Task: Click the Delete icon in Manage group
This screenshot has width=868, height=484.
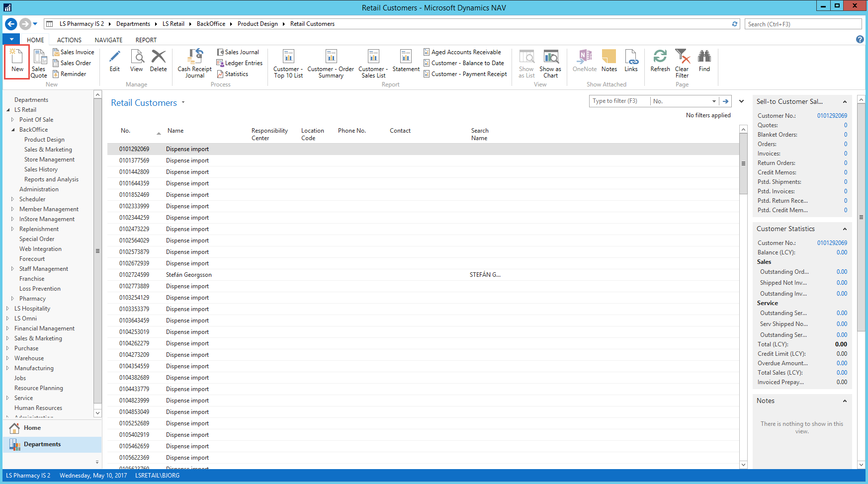Action: [x=158, y=61]
